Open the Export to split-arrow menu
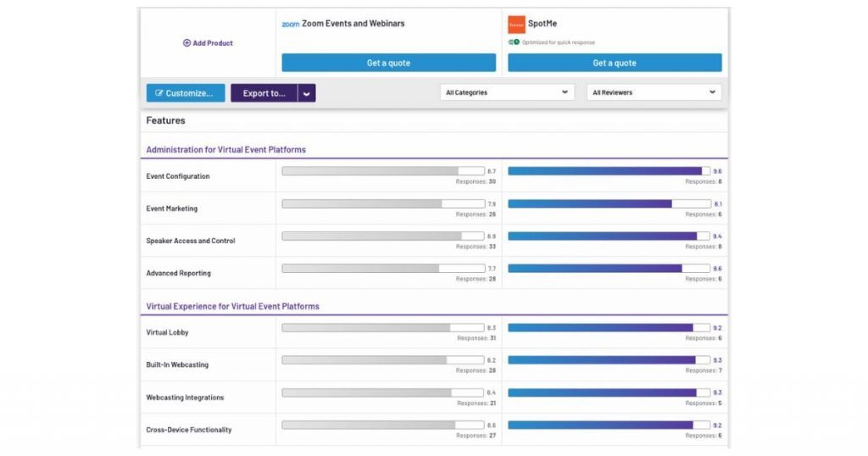The width and height of the screenshot is (868, 456). (307, 93)
